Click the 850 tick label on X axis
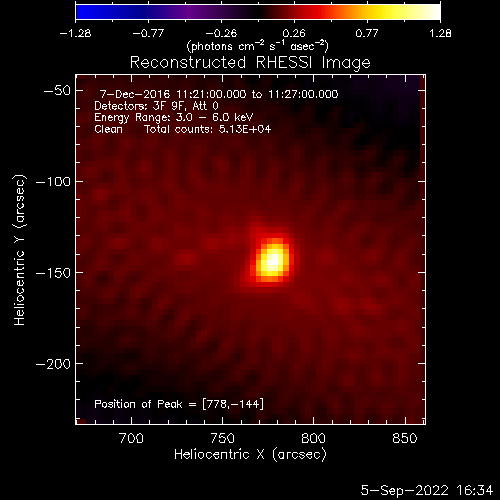This screenshot has width=500, height=500. 405,438
